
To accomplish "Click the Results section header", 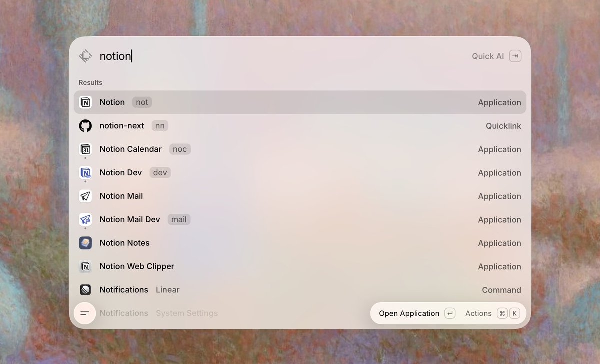I will click(90, 82).
